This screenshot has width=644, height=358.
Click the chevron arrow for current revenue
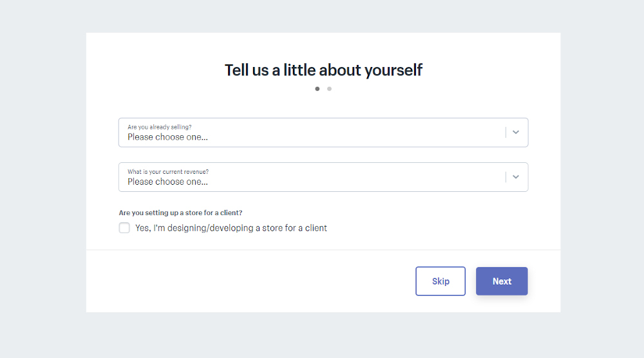[516, 177]
